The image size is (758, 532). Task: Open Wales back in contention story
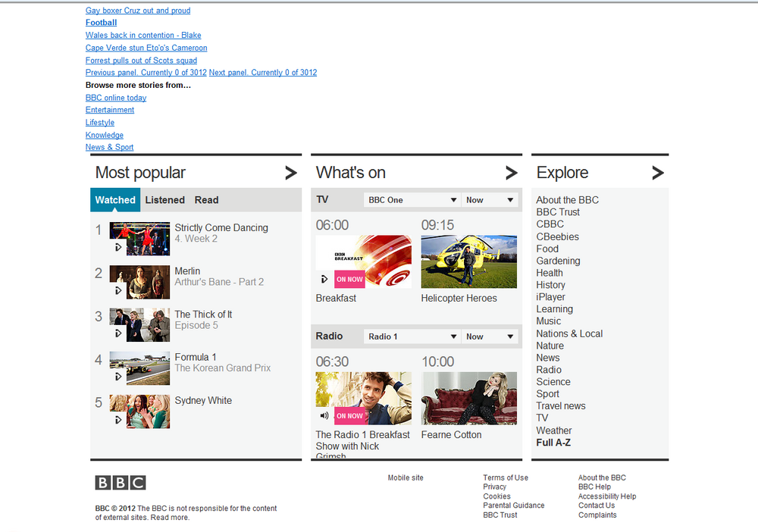tap(143, 36)
